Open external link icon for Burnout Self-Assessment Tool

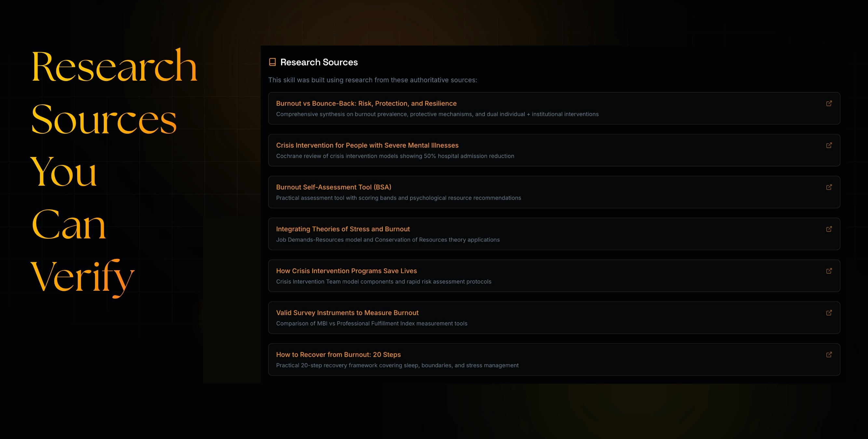tap(829, 187)
